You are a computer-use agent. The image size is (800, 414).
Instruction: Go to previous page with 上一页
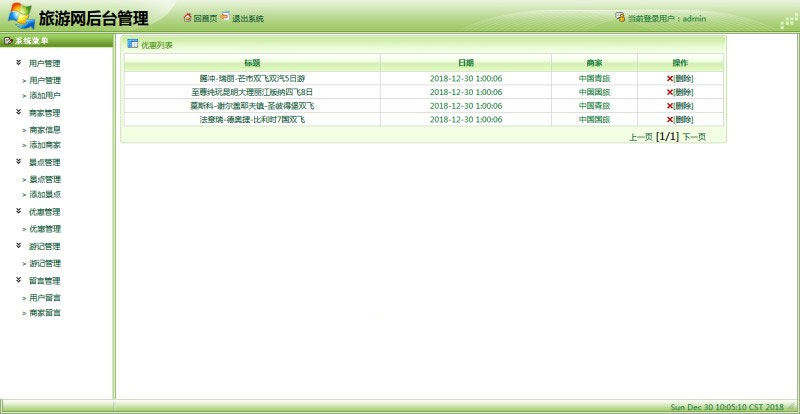click(x=641, y=137)
